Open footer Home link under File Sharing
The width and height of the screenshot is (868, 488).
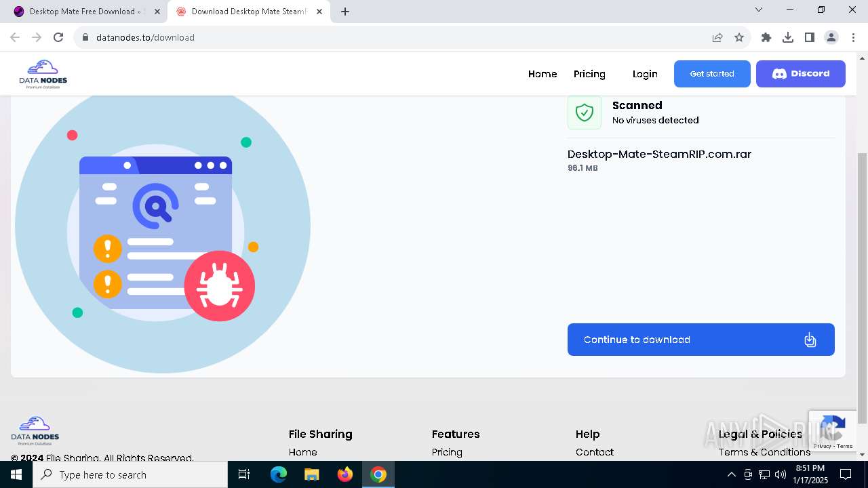point(302,452)
